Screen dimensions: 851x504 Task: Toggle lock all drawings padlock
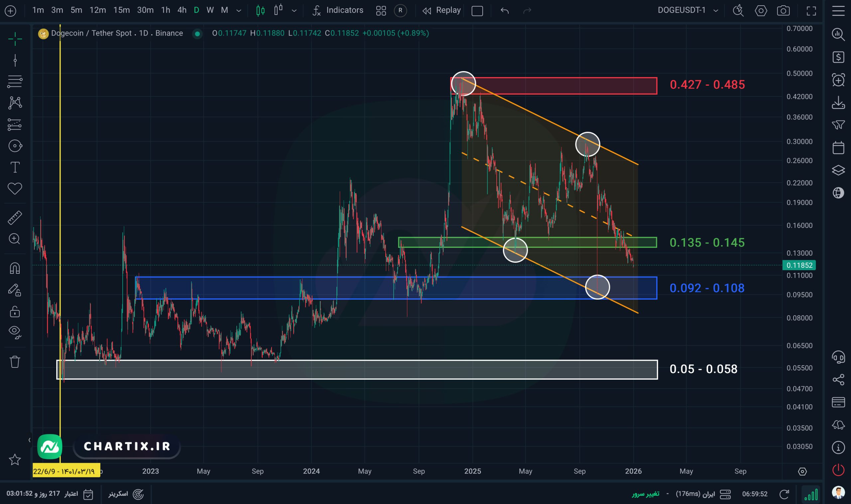click(15, 311)
